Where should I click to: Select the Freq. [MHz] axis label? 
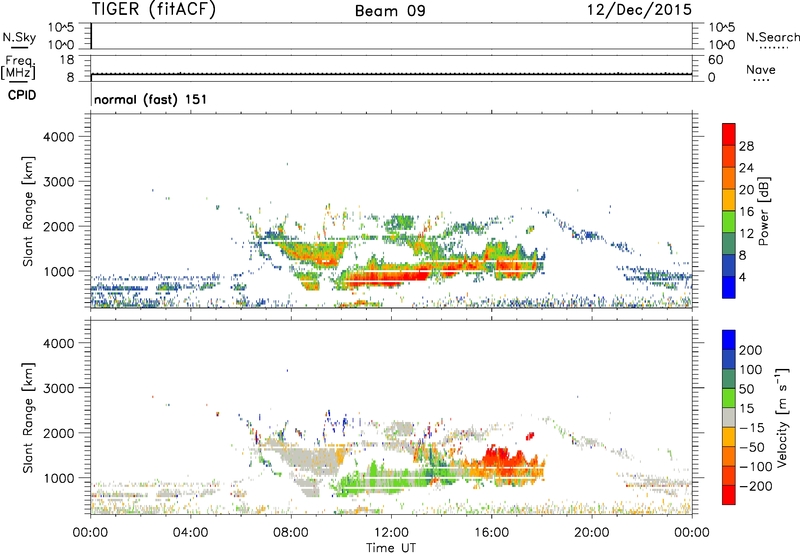click(18, 67)
